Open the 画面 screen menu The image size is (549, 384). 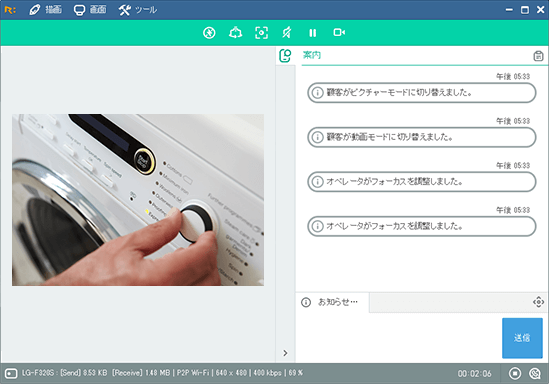click(90, 10)
